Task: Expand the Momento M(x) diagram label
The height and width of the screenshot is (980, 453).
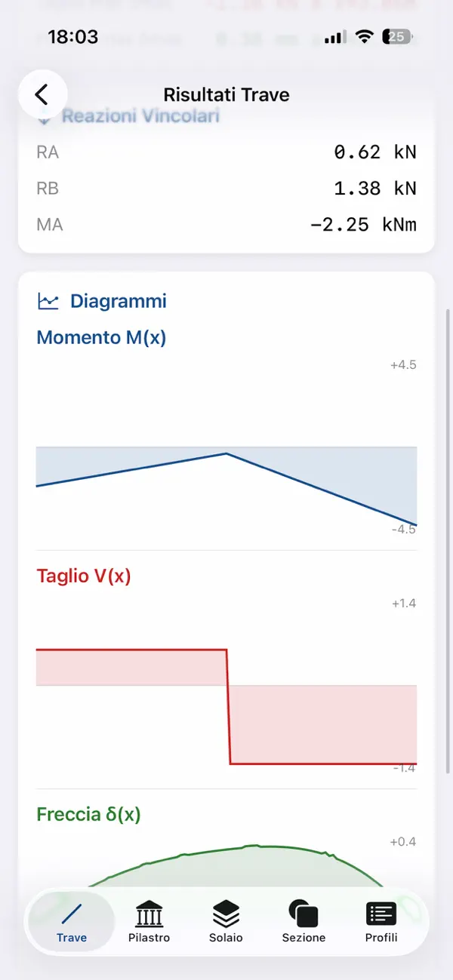Action: (x=100, y=337)
